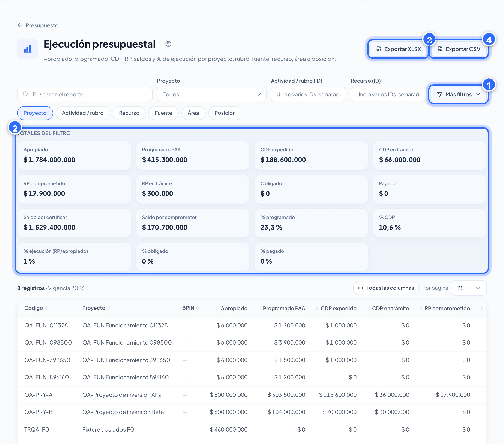Click the CDP en trámite $ 66.000.000 card
The image size is (504, 444).
pyautogui.click(x=429, y=155)
